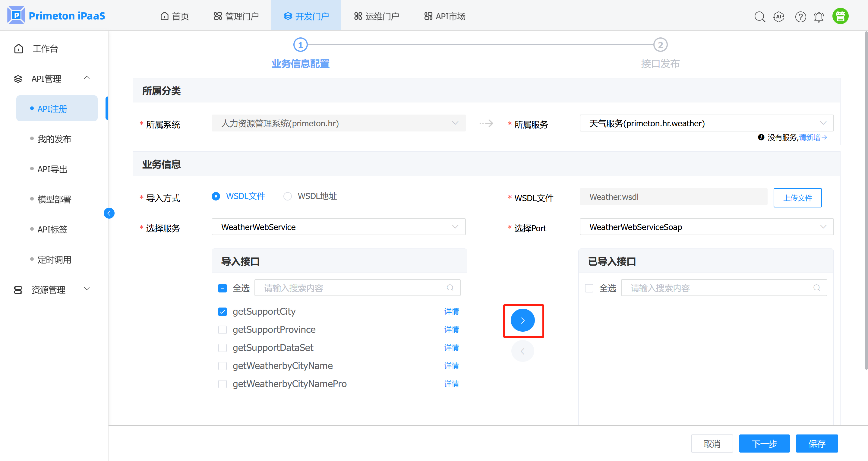Check the getSupportProvince checkbox

223,330
